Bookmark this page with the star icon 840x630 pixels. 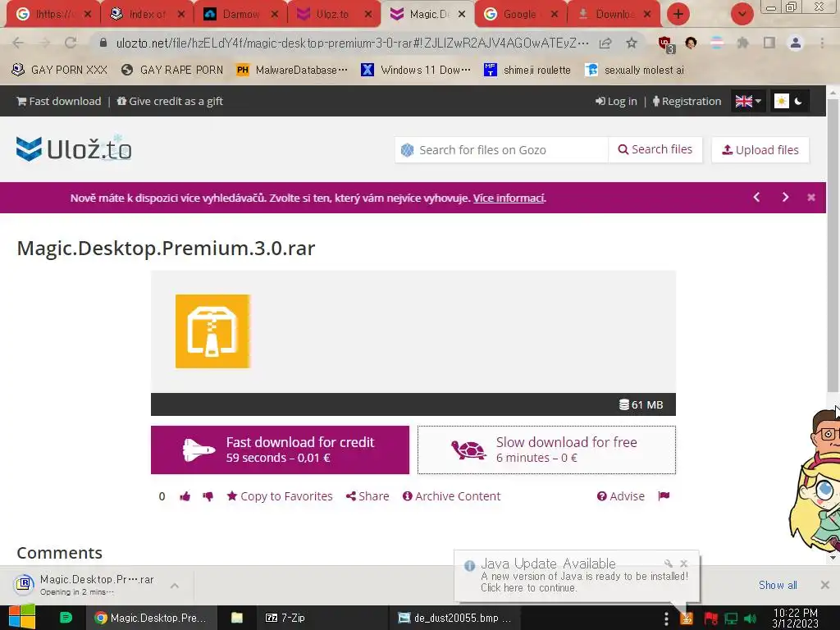632,43
